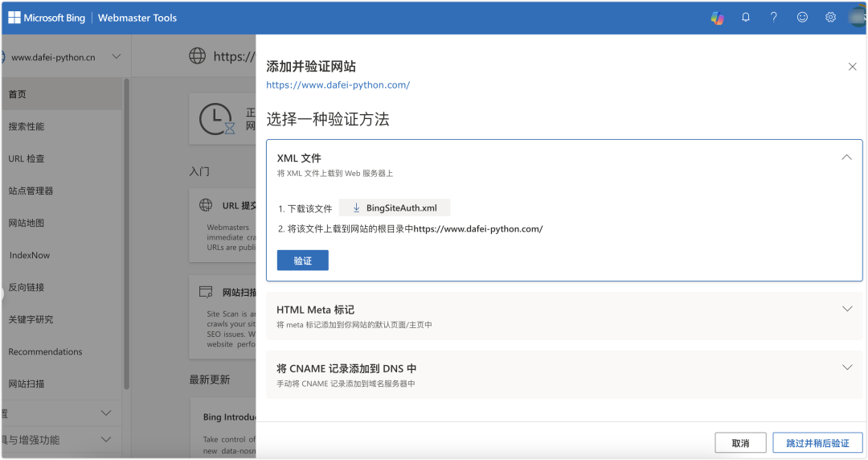Open Copilot from the header
This screenshot has height=460, width=868.
pyautogui.click(x=718, y=18)
